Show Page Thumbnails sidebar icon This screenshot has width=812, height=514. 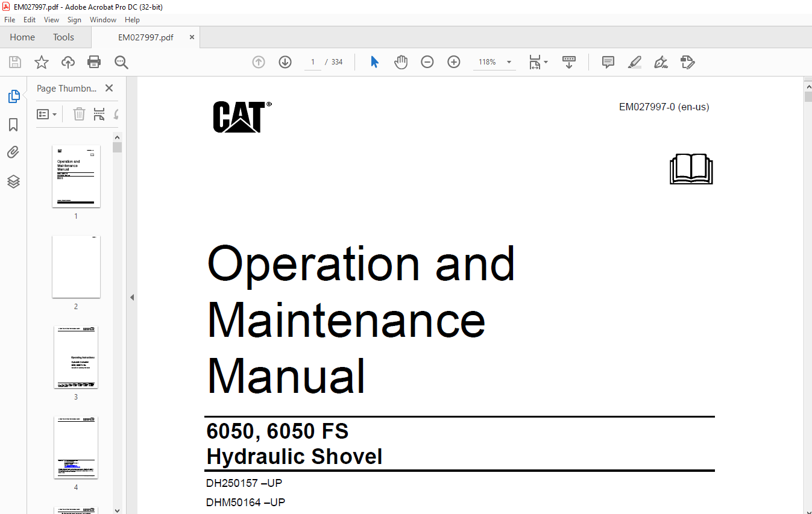tap(13, 96)
